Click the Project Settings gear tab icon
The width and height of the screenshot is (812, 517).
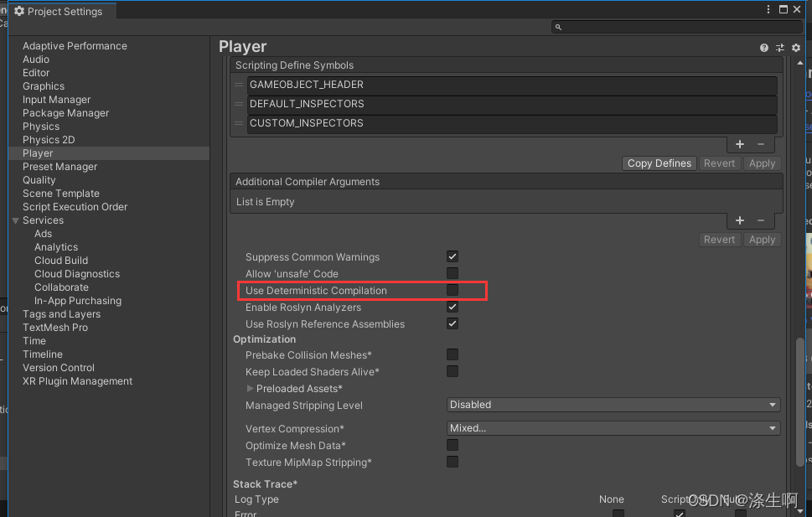click(19, 11)
